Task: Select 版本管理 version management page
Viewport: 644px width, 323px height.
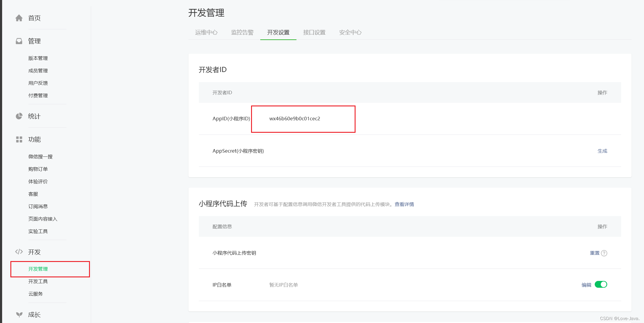Action: 38,58
